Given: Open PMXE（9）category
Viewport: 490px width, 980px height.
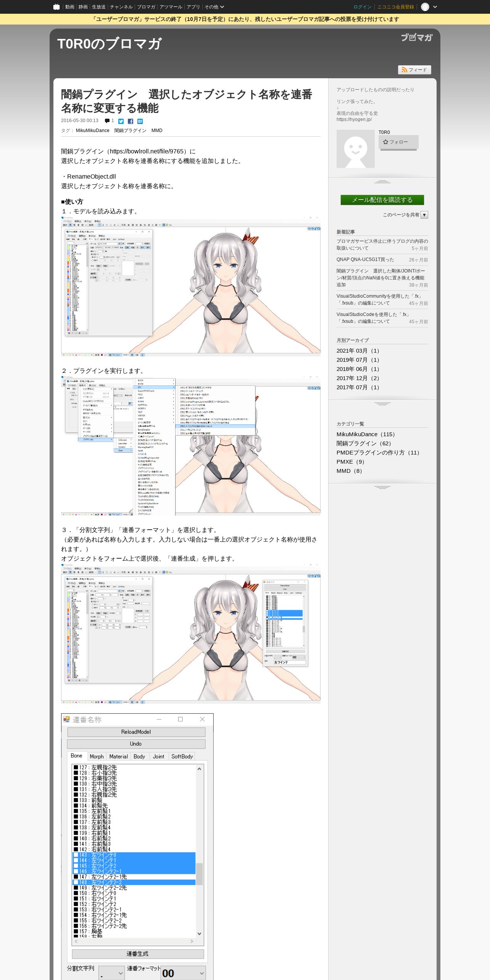Looking at the screenshot, I should [352, 462].
